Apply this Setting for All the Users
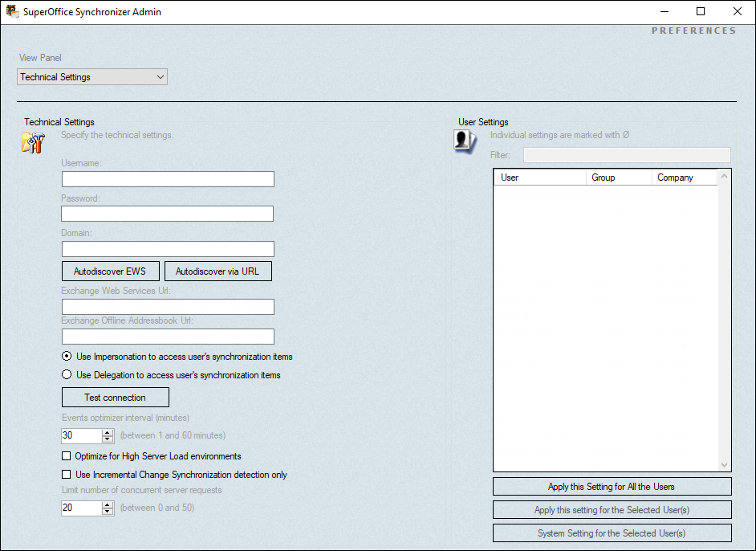756x551 pixels. [x=612, y=487]
